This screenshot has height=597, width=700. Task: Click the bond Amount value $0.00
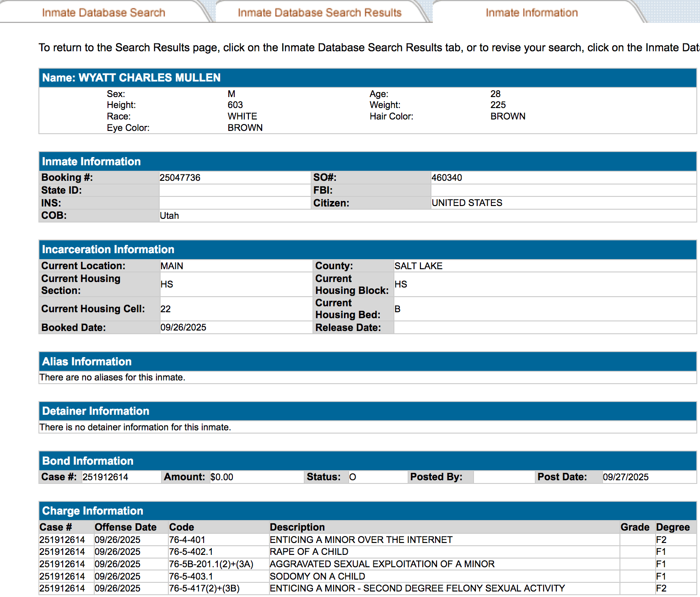pos(222,477)
